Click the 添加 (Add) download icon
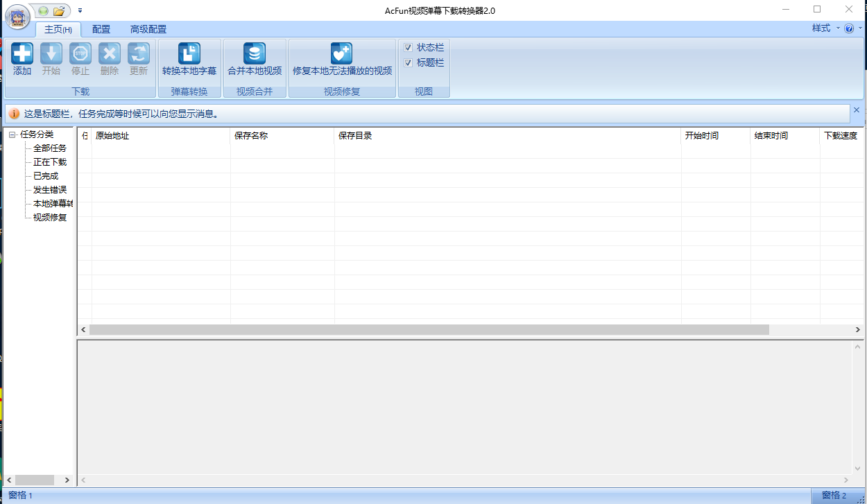Screen dimensions: 867x504 22,54
